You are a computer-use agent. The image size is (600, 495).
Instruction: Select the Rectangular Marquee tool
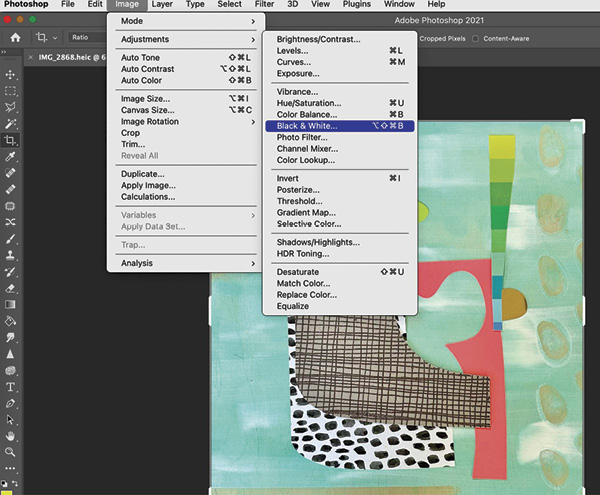pyautogui.click(x=10, y=91)
